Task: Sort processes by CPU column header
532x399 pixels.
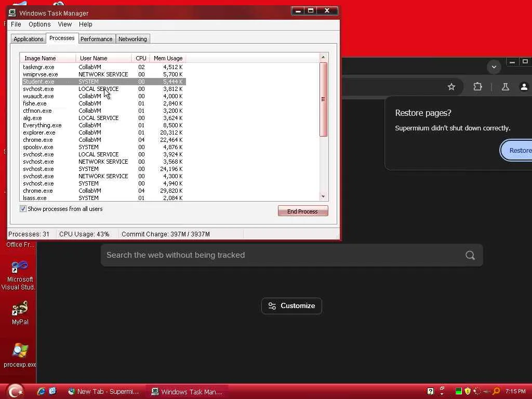Action: [141, 58]
